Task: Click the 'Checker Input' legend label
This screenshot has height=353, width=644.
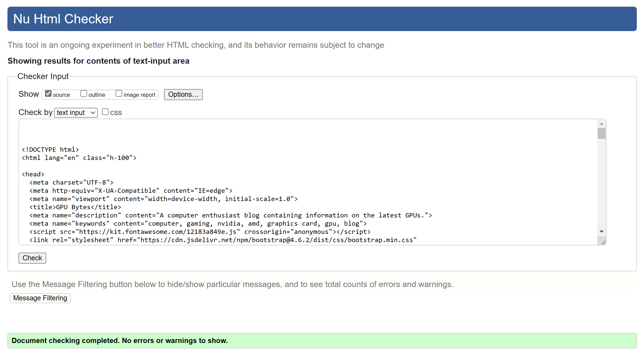Action: [43, 76]
